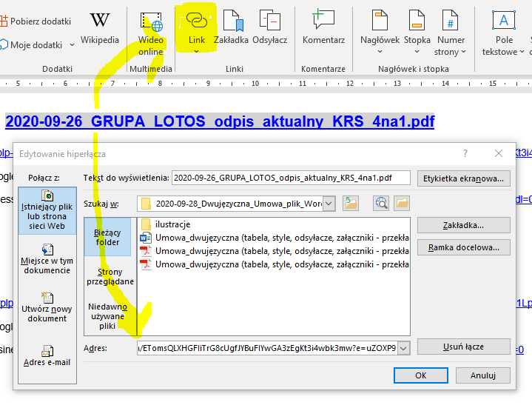532x408 pixels.
Task: Switch to Adres e-mail link type
Action: [x=47, y=354]
